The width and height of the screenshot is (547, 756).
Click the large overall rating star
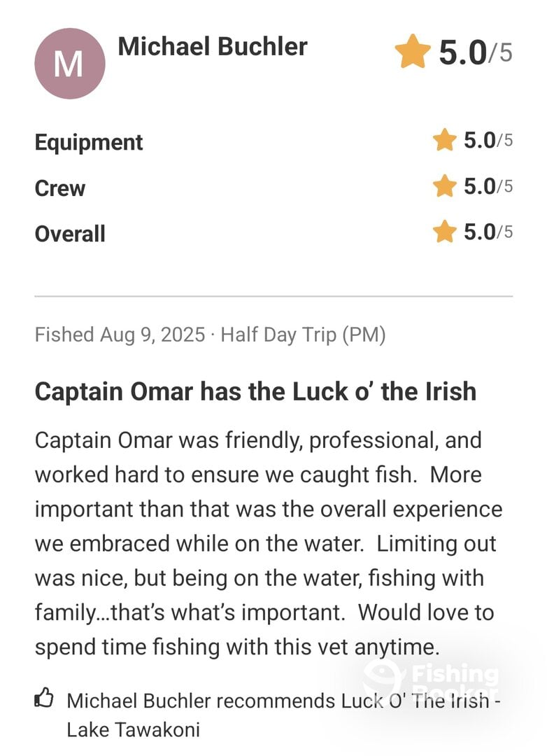(413, 51)
